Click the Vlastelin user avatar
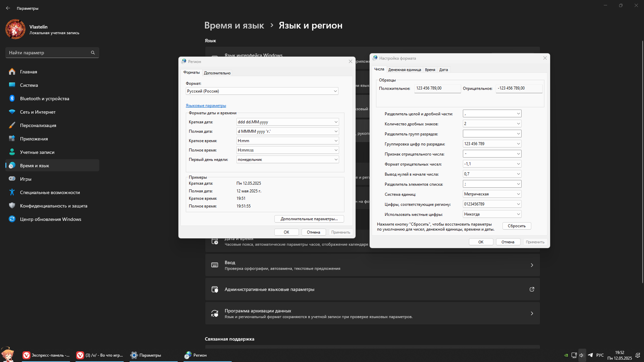Viewport: 644px width, 362px height. [x=15, y=29]
